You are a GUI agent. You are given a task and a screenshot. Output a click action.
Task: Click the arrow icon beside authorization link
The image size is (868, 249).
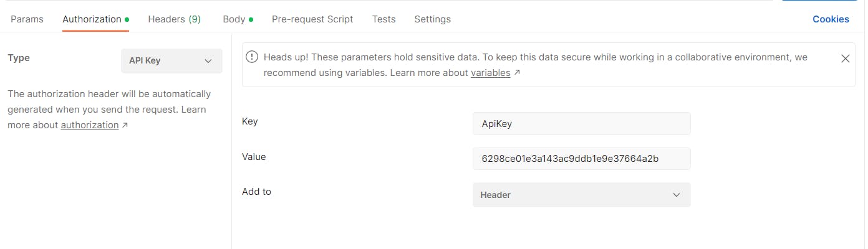(125, 125)
